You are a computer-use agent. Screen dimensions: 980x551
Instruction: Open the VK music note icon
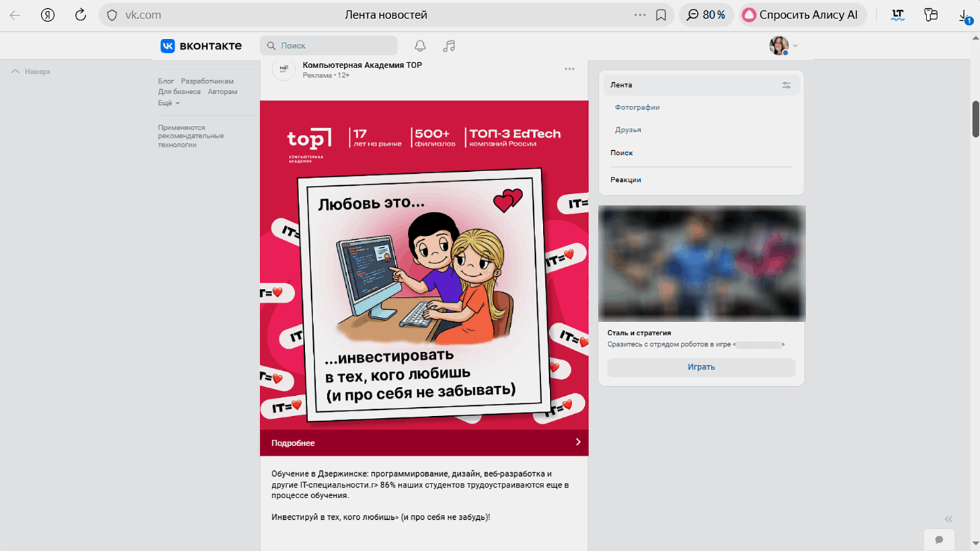click(449, 46)
